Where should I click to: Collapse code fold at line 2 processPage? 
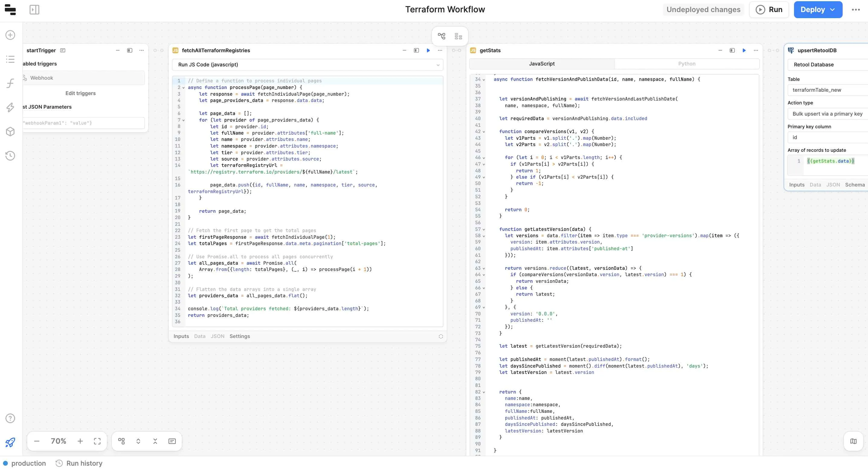click(184, 88)
